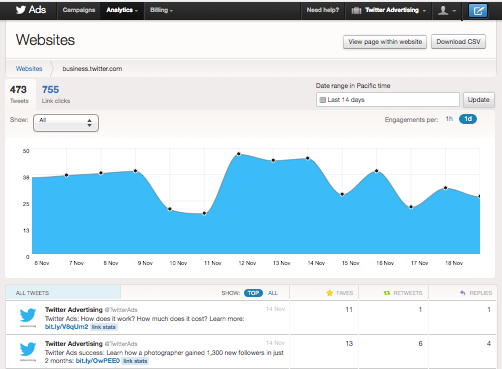Viewport: 502px width, 369px height.
Task: Click the Update button
Action: (479, 100)
